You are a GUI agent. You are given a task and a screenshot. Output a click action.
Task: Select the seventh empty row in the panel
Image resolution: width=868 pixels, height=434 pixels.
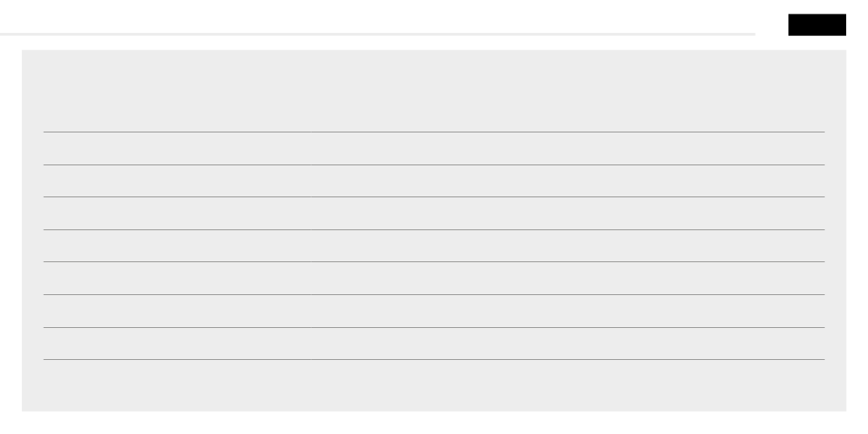pyautogui.click(x=433, y=344)
